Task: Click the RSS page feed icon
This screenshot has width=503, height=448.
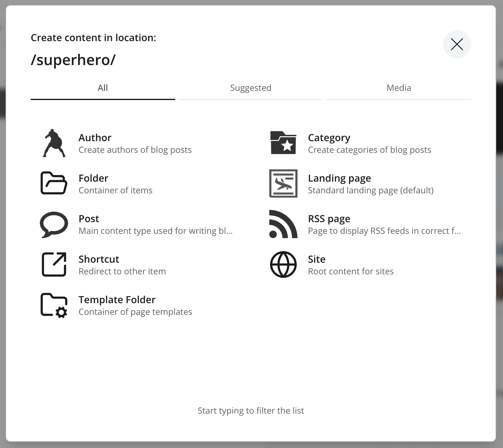Action: (283, 224)
